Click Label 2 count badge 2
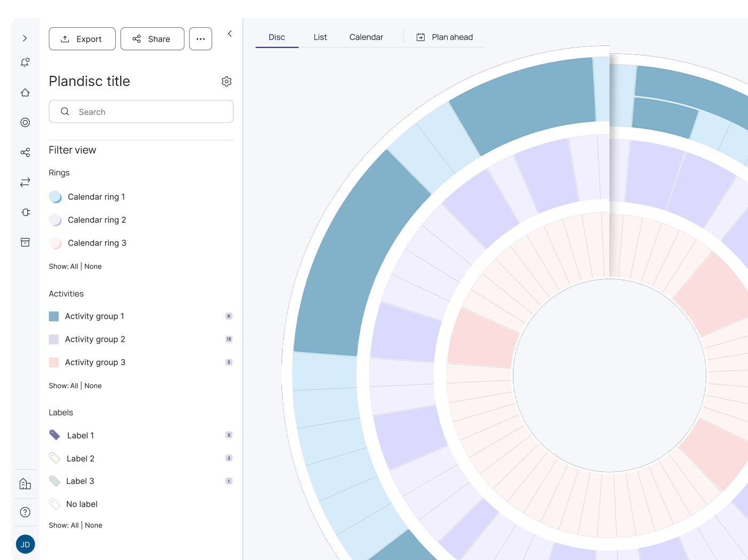The image size is (748, 560). [x=229, y=458]
